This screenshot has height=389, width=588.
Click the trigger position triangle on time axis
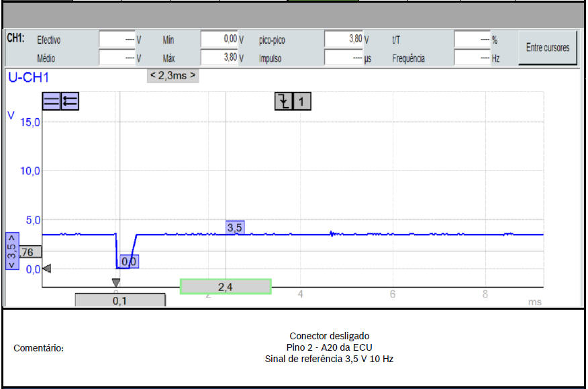click(116, 283)
